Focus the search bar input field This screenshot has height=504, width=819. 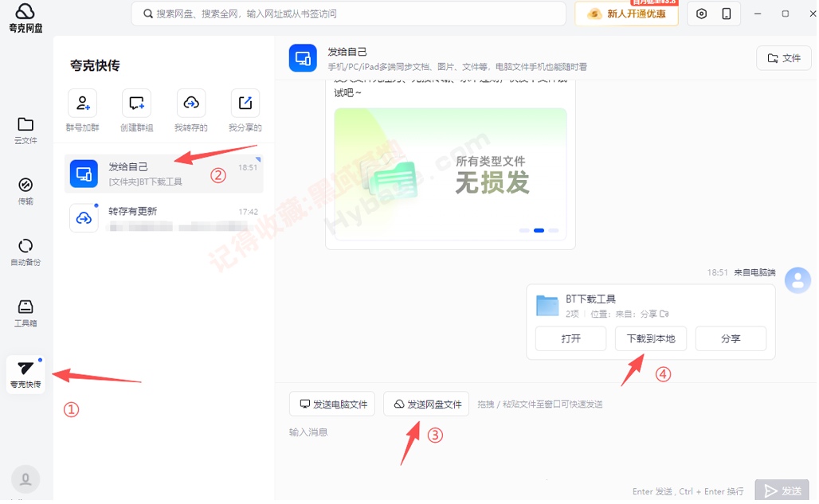pyautogui.click(x=348, y=14)
